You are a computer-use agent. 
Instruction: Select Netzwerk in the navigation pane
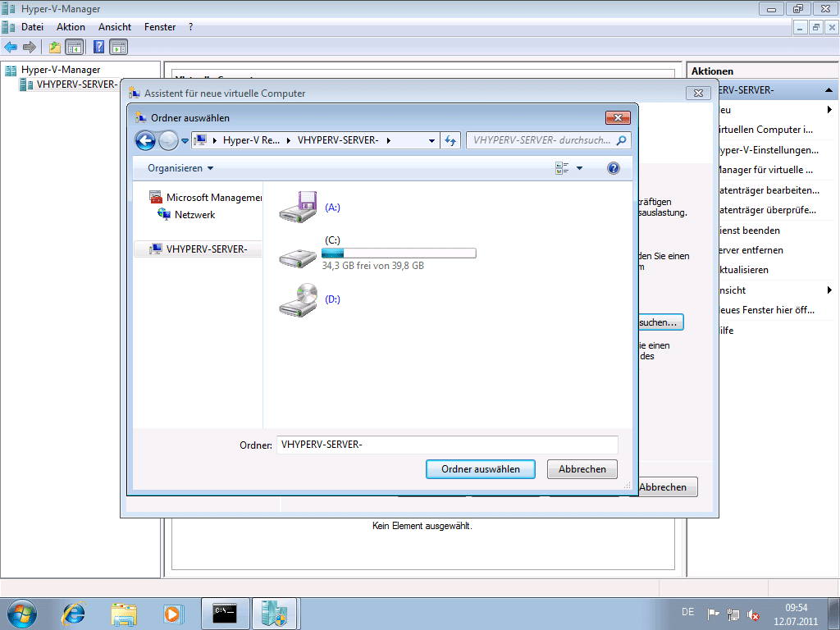(186, 215)
